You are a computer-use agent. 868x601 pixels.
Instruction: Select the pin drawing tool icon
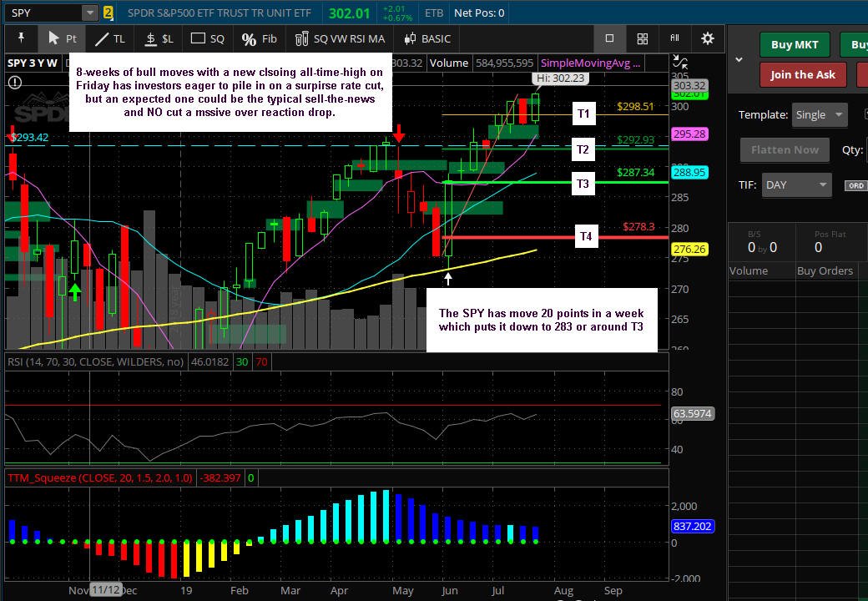tap(21, 38)
